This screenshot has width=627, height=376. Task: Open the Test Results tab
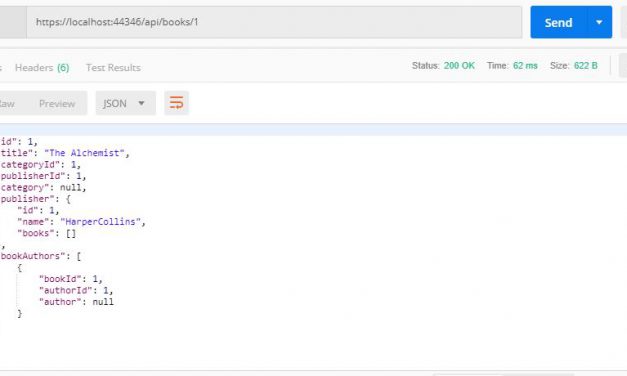click(x=113, y=68)
